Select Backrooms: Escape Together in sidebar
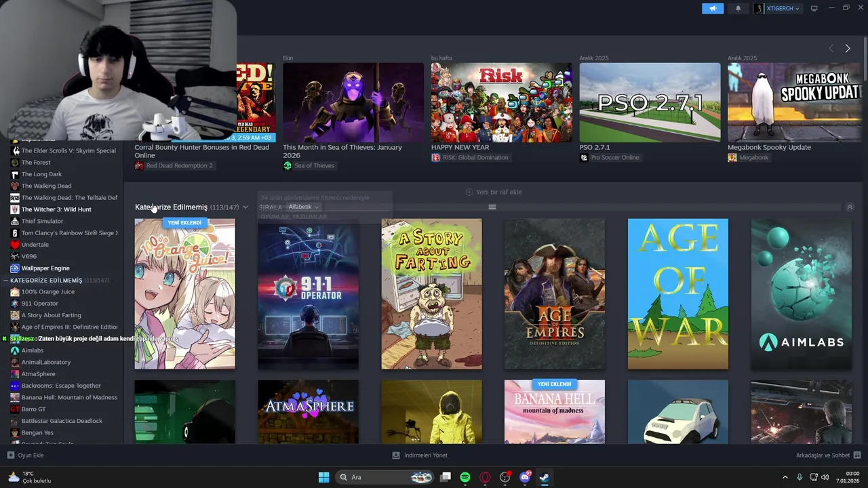Viewport: 868px width, 488px height. (61, 386)
